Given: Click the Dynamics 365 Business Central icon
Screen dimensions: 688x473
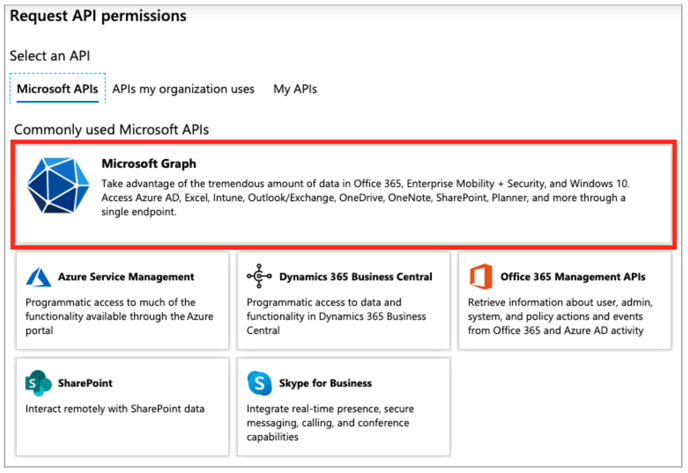Looking at the screenshot, I should [260, 277].
